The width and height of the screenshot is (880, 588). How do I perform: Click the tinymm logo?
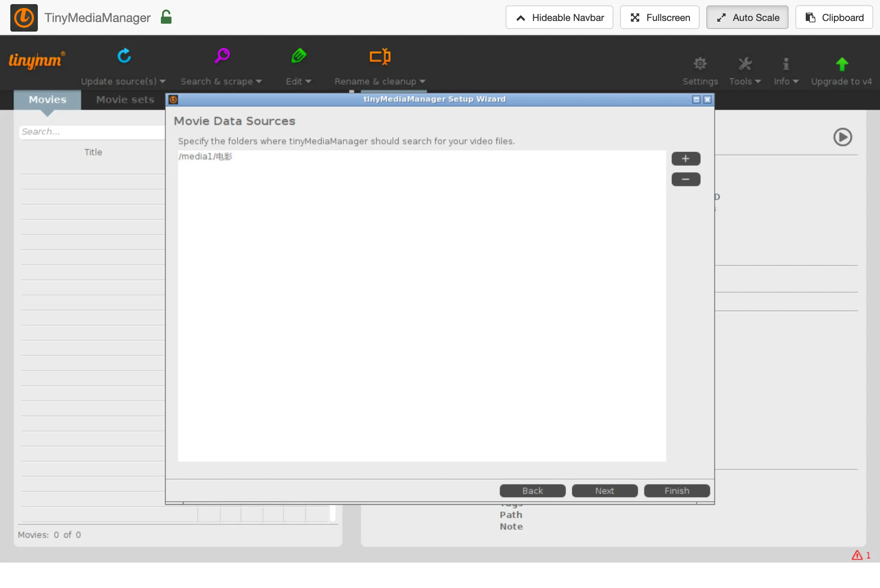tap(36, 60)
